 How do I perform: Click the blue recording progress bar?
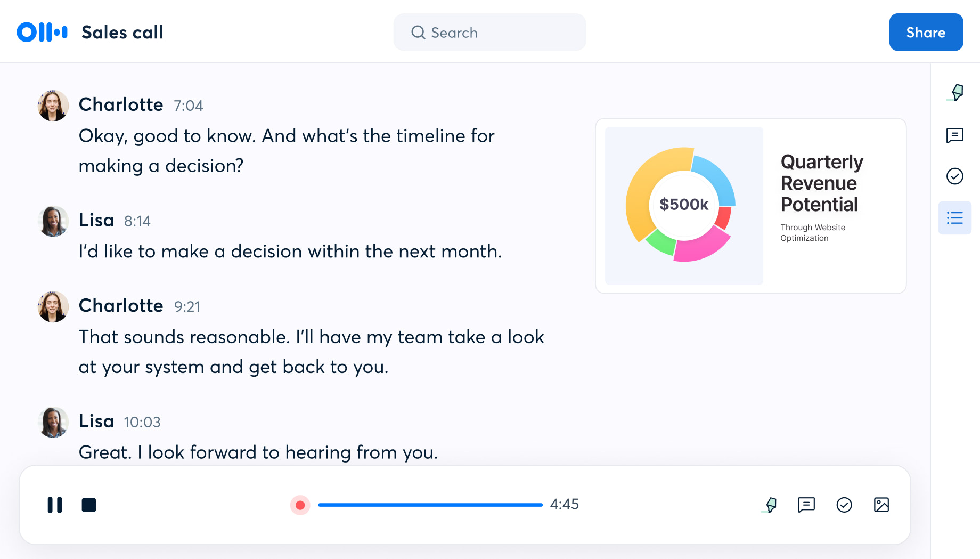click(430, 505)
